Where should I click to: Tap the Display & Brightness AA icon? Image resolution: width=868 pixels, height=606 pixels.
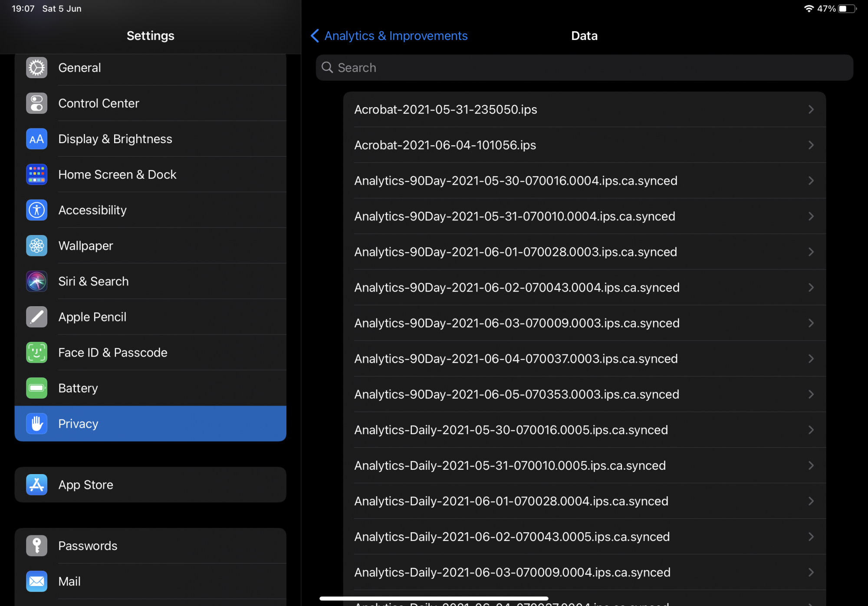[37, 139]
